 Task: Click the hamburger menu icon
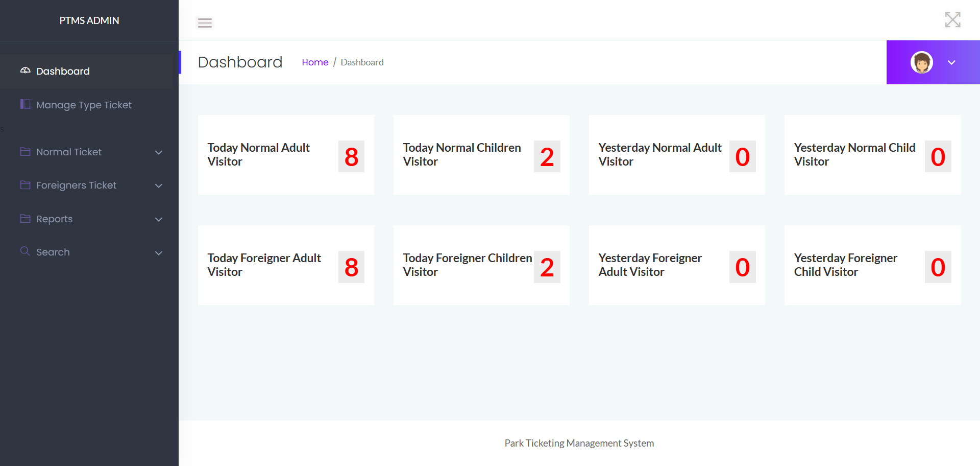point(205,23)
